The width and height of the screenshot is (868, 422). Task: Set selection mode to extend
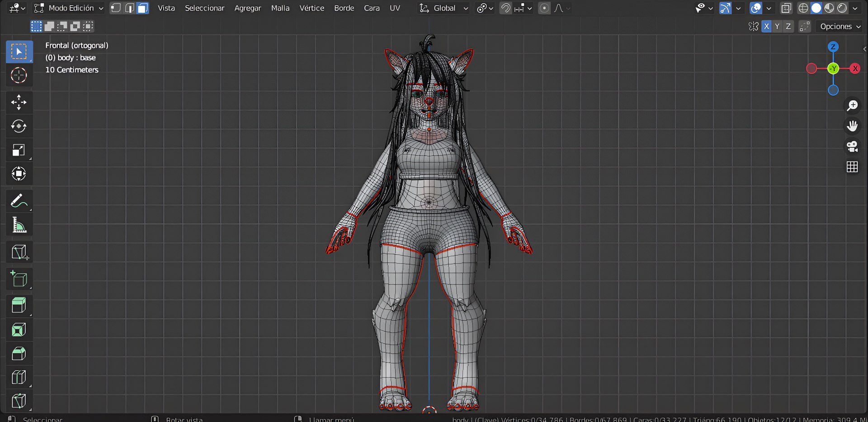click(49, 26)
